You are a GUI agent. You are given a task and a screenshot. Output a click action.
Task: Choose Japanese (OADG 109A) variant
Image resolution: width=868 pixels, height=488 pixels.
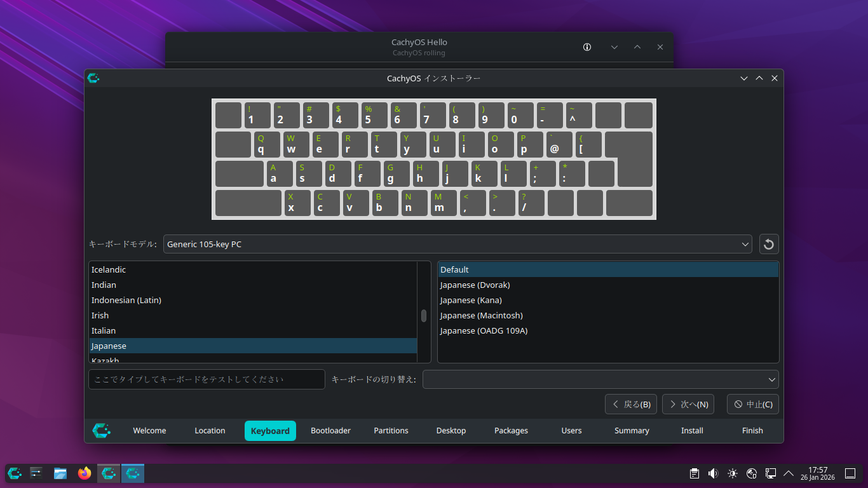[x=608, y=330]
